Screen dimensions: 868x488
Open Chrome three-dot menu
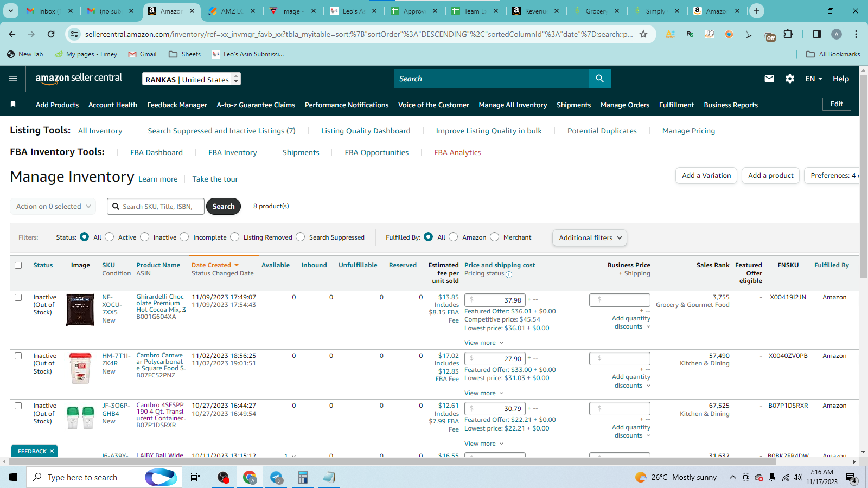coord(856,34)
